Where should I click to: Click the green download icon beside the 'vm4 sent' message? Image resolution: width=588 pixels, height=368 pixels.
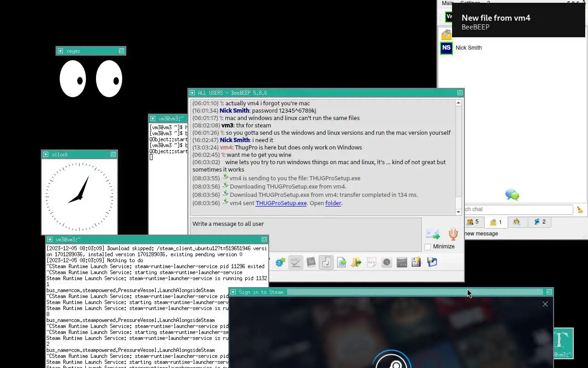tap(225, 202)
